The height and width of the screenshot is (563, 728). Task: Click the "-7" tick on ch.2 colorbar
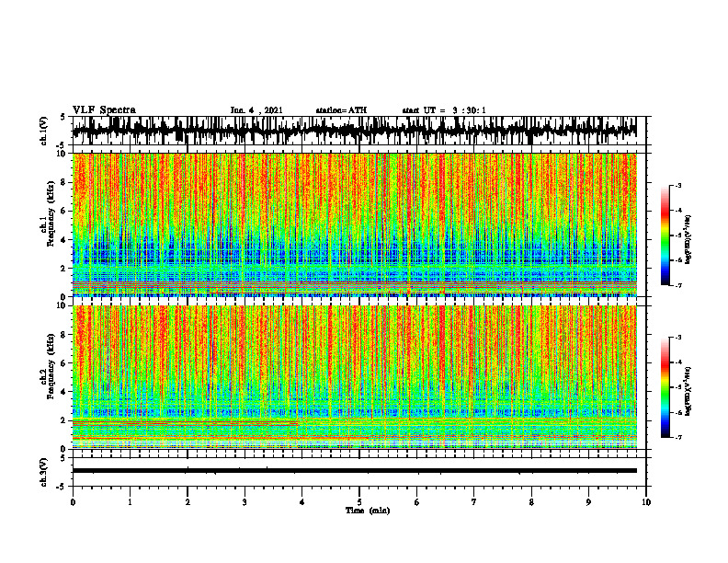click(x=678, y=437)
